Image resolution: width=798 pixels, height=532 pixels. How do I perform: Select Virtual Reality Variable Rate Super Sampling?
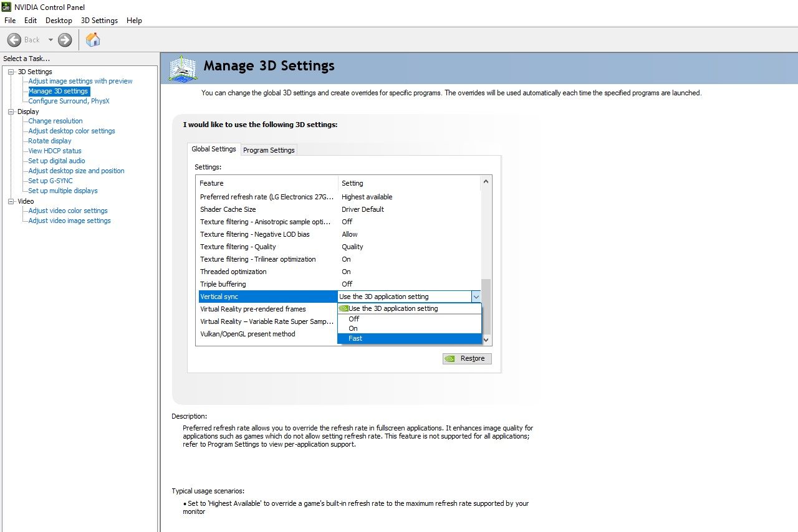267,321
